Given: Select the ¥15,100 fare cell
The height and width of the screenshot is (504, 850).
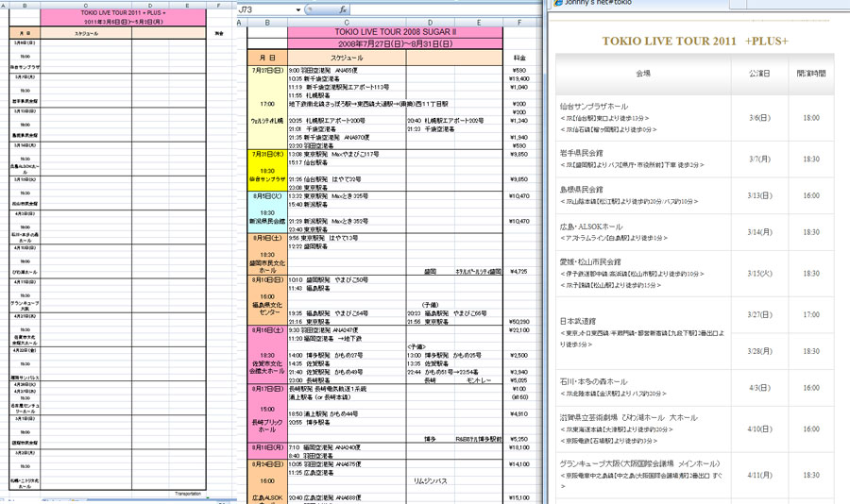Looking at the screenshot, I should [519, 497].
